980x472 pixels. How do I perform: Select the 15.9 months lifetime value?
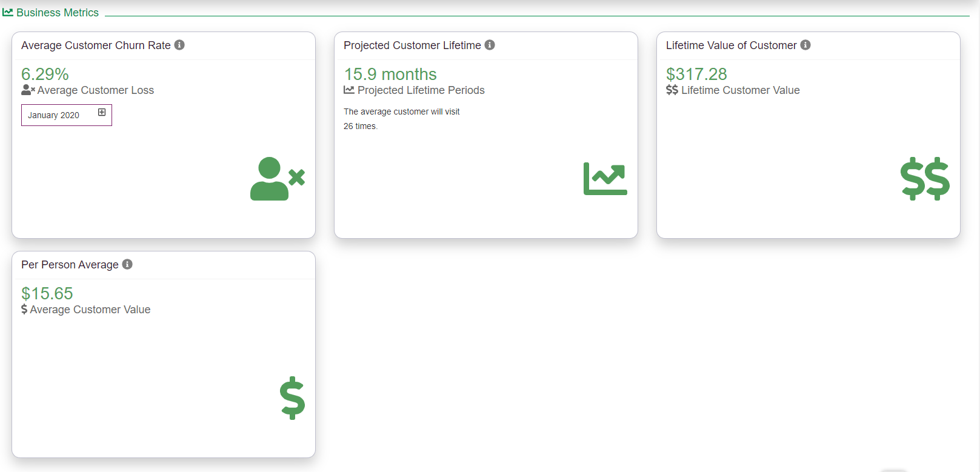(x=390, y=74)
